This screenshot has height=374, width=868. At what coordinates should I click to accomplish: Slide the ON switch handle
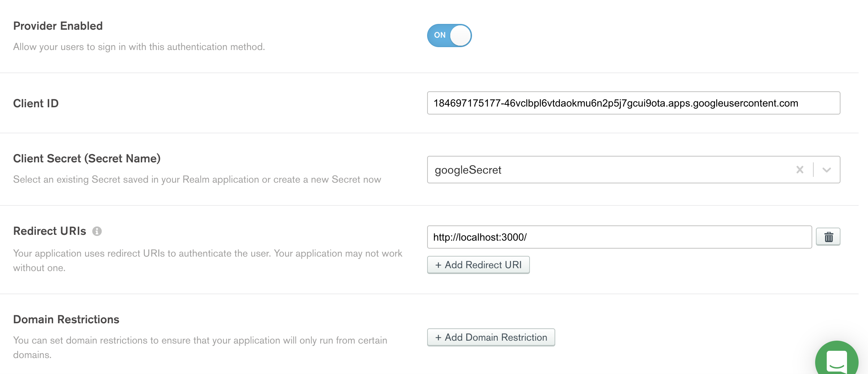pos(460,35)
